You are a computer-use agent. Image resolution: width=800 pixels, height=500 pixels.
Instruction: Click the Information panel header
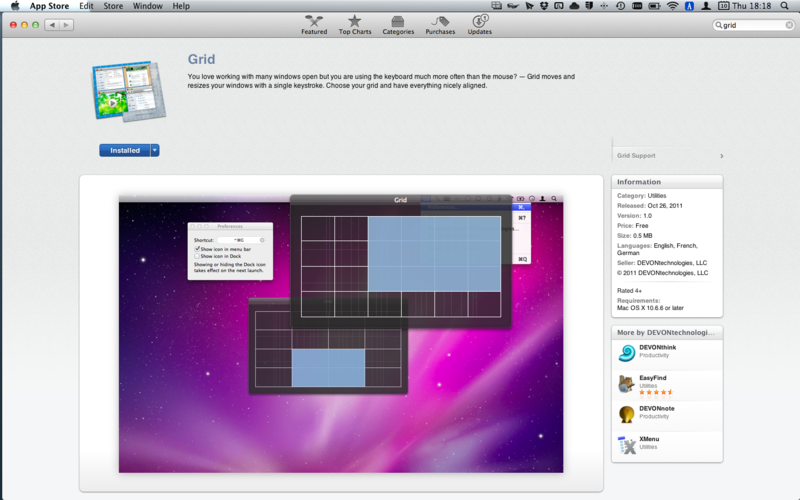coord(667,182)
